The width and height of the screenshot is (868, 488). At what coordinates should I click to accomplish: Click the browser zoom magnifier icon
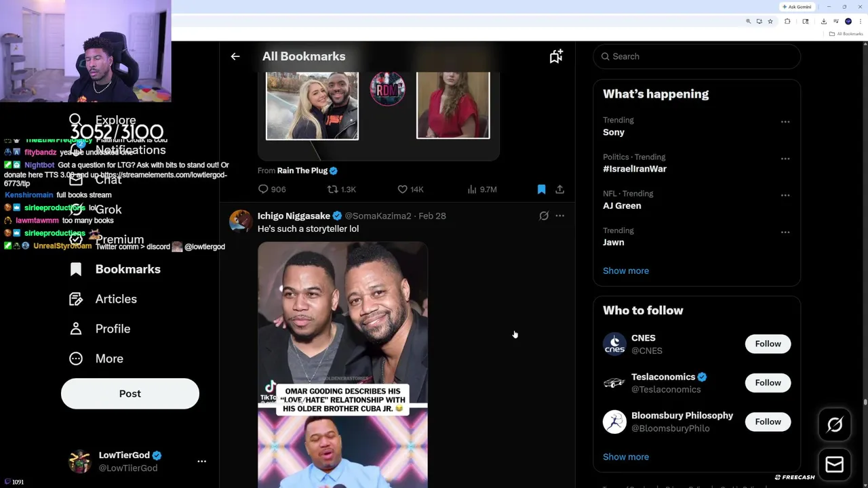(x=749, y=22)
